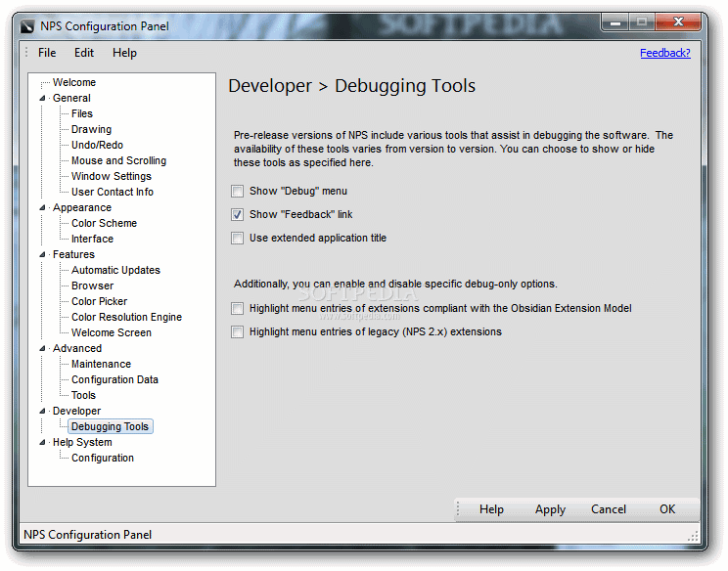Select the Advanced category
Screen dimensions: 728x571
(77, 348)
